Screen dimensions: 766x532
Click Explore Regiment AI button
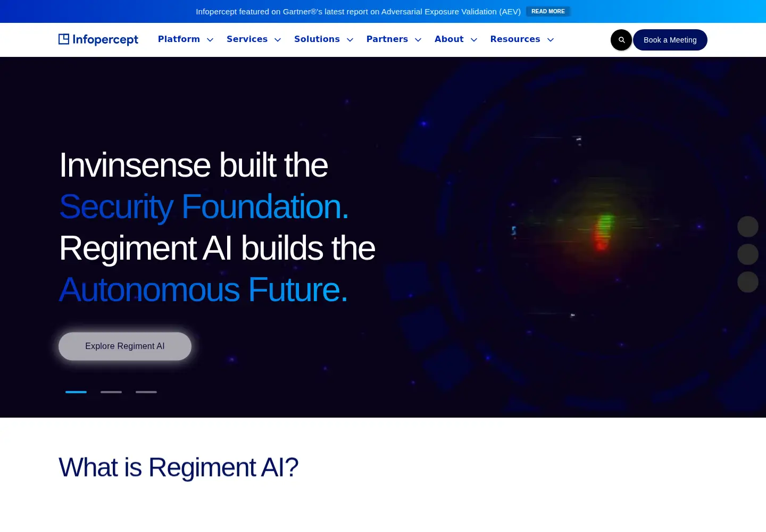point(125,346)
